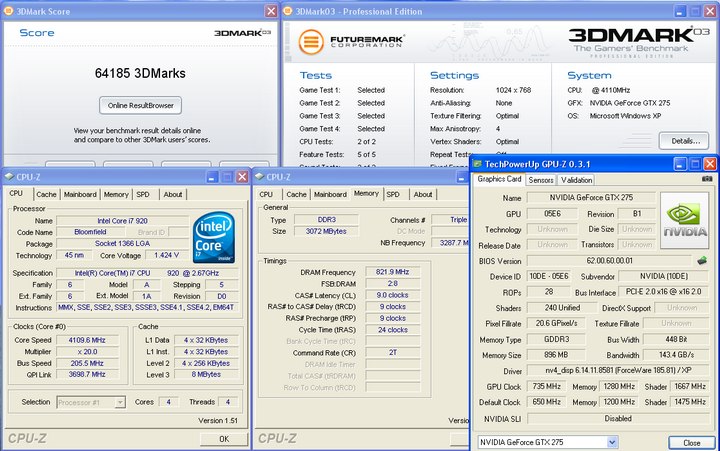This screenshot has width=720, height=451.
Task: Click the Bandwidth value '143.4 GB/s'
Action: (x=676, y=355)
